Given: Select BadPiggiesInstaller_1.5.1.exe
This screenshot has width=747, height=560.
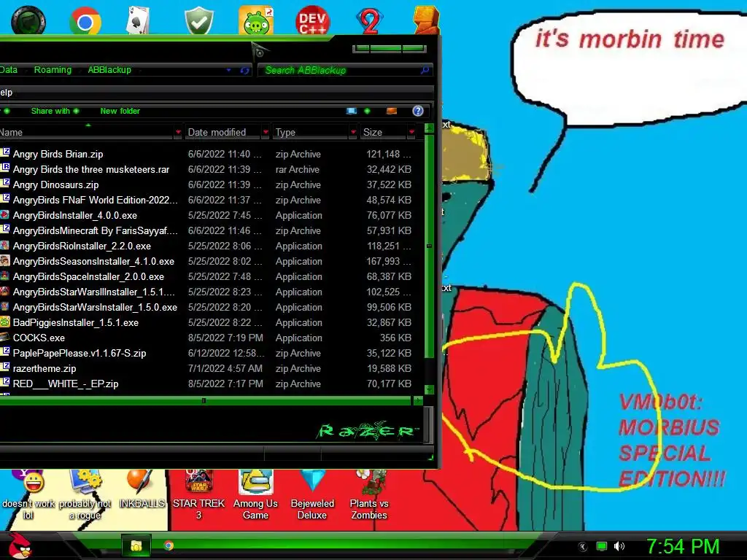Looking at the screenshot, I should pyautogui.click(x=76, y=322).
